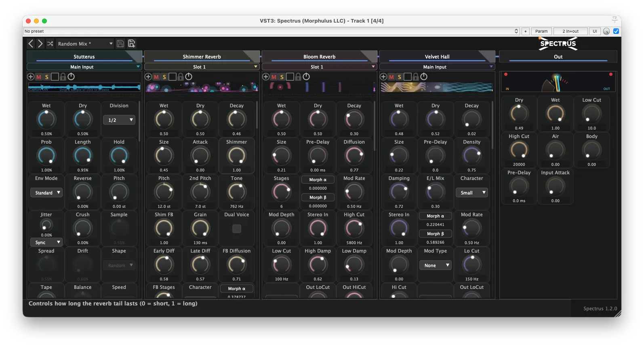Image resolution: width=644 pixels, height=347 pixels.
Task: Click the Stutterus Wet knob
Action: pyautogui.click(x=46, y=119)
